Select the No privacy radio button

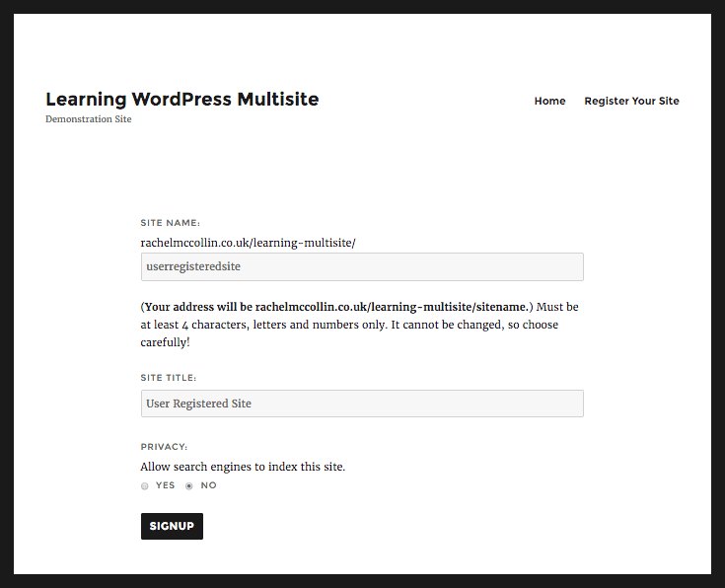click(x=189, y=485)
